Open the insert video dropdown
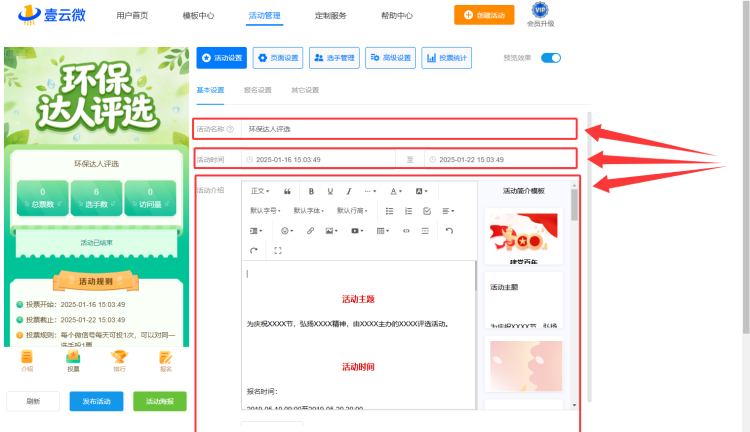 (357, 231)
